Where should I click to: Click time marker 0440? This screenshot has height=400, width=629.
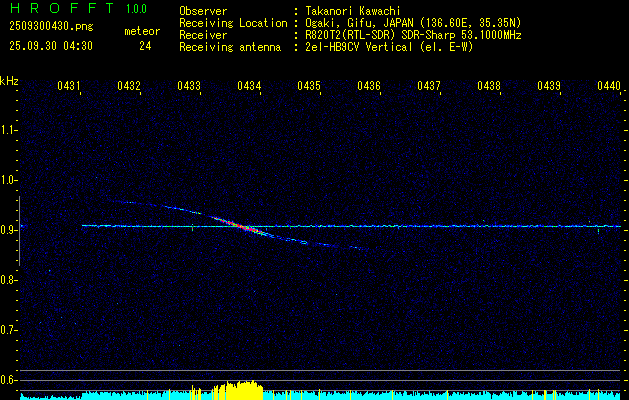[x=609, y=86]
